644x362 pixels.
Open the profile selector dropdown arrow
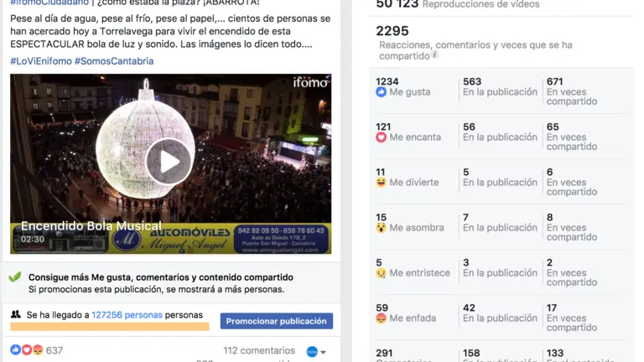323,352
